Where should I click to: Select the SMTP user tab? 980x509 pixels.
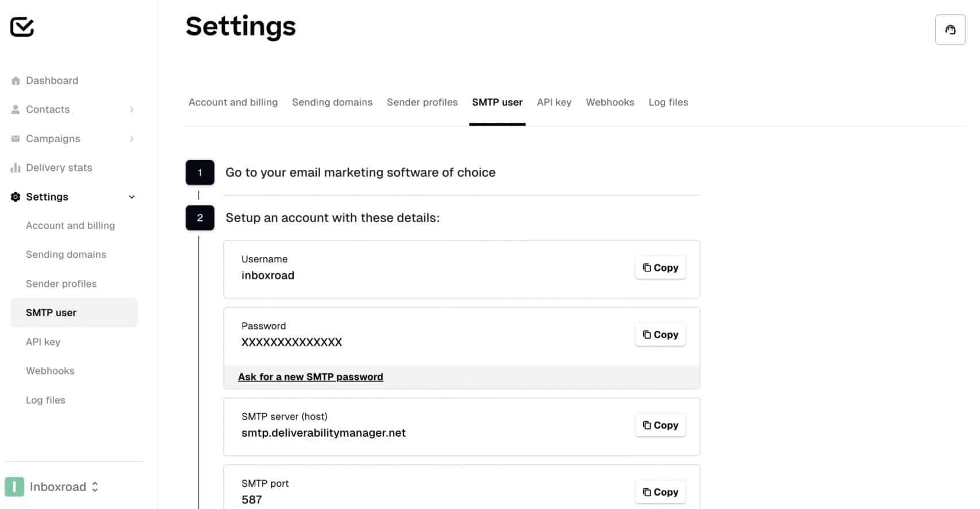497,102
